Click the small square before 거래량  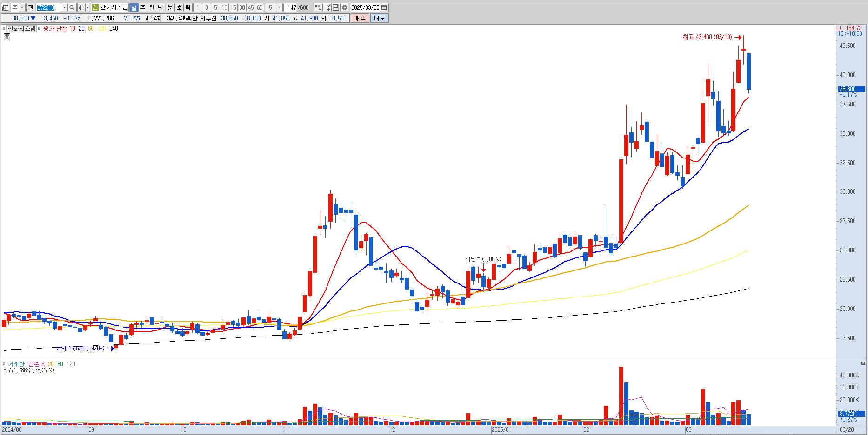click(x=4, y=364)
